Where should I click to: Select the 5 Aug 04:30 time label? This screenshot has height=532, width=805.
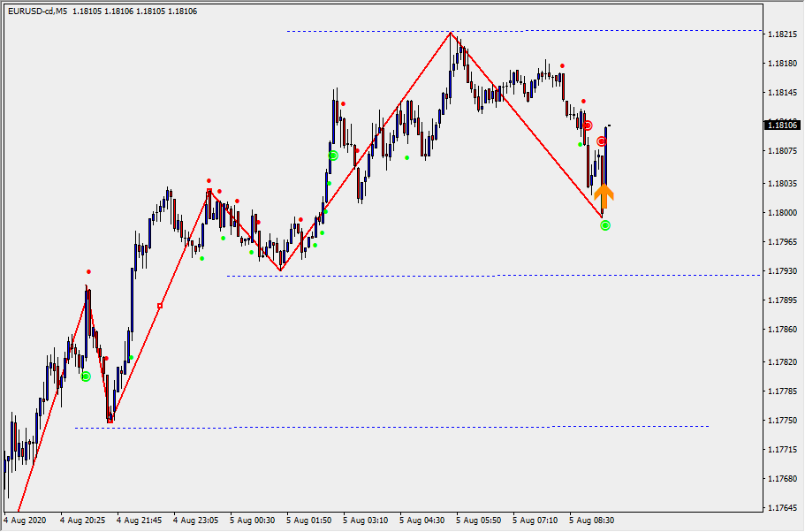pos(421,521)
